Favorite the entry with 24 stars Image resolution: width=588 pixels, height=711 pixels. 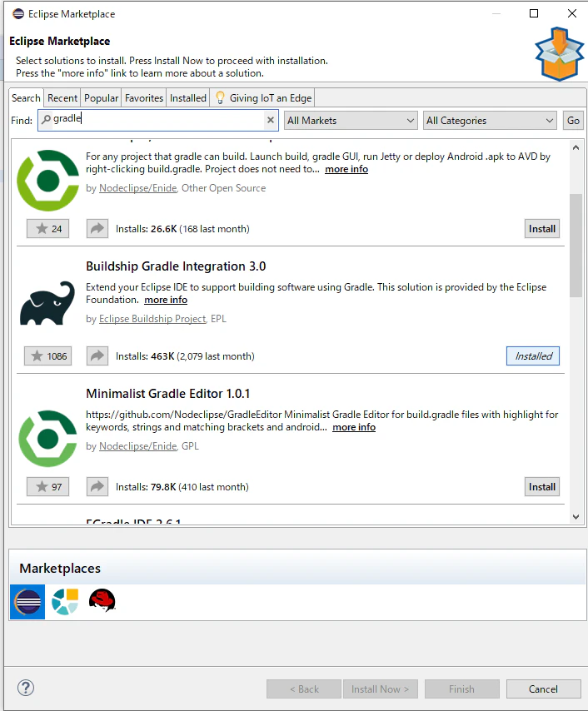coord(47,228)
